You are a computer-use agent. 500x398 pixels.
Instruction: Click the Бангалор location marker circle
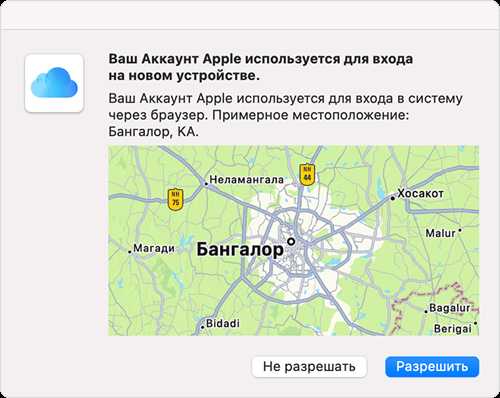[291, 242]
